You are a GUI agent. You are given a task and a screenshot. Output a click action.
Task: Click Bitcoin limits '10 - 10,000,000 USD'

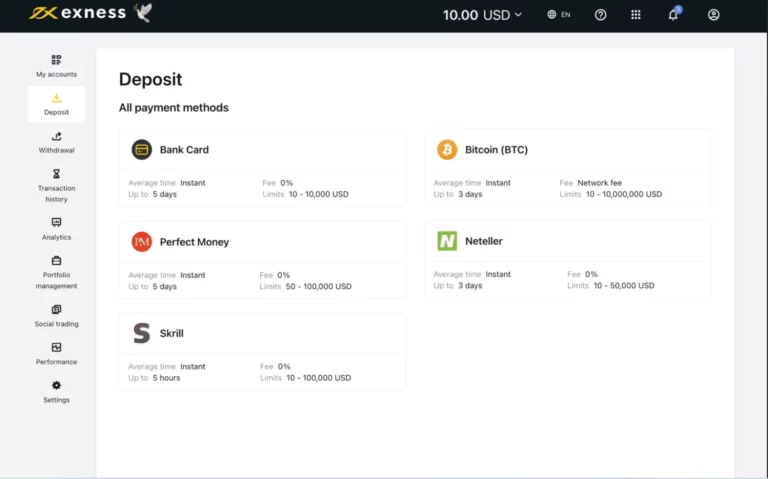tap(624, 194)
